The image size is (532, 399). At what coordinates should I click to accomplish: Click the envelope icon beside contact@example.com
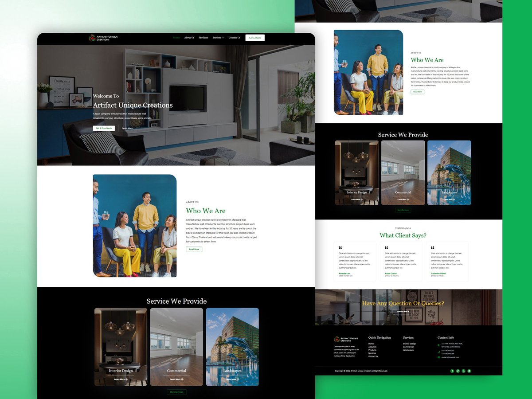[438, 357]
